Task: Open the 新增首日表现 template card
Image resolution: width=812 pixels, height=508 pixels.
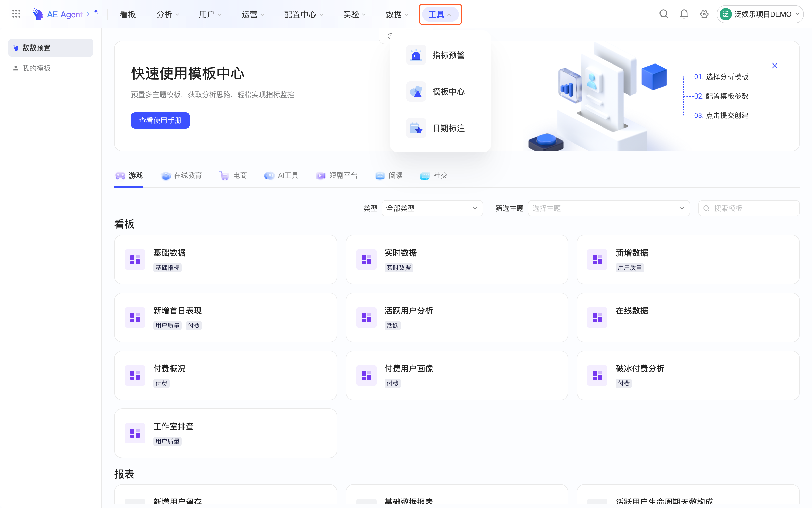Action: (x=226, y=317)
